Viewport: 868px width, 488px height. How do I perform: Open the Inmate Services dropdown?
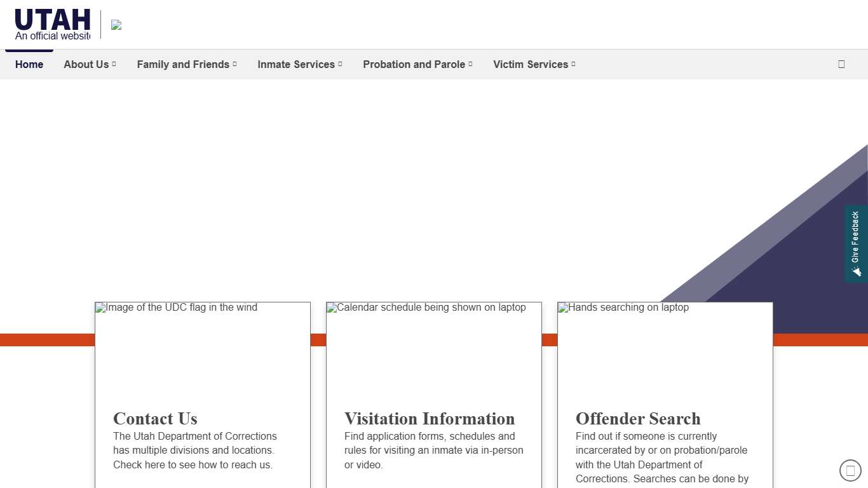pos(299,64)
